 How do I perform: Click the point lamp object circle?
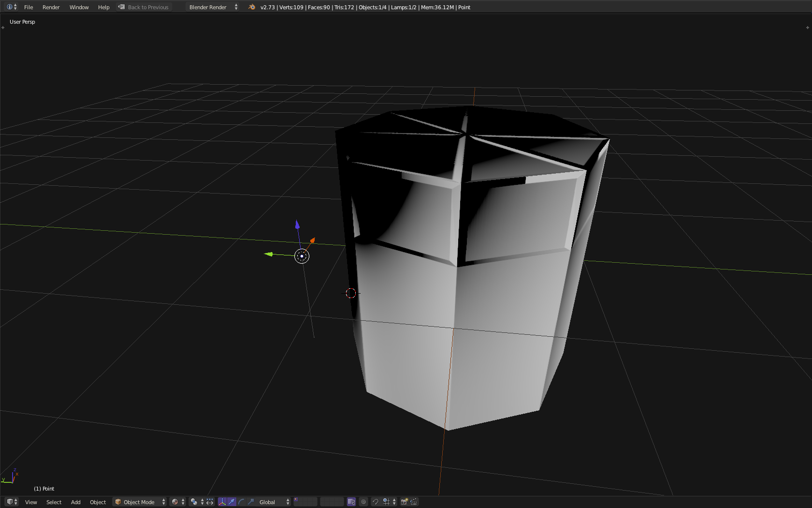point(302,256)
